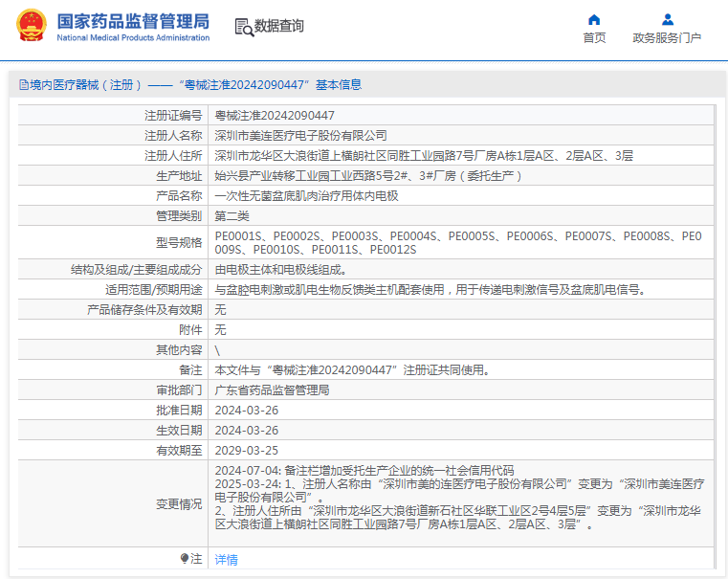Click the 有效期至 date 2029-03-25
The height and width of the screenshot is (579, 728).
[246, 450]
